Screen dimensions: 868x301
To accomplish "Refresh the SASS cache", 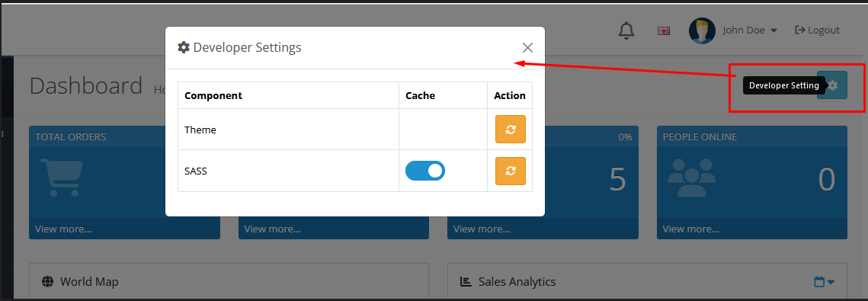I will [x=511, y=171].
